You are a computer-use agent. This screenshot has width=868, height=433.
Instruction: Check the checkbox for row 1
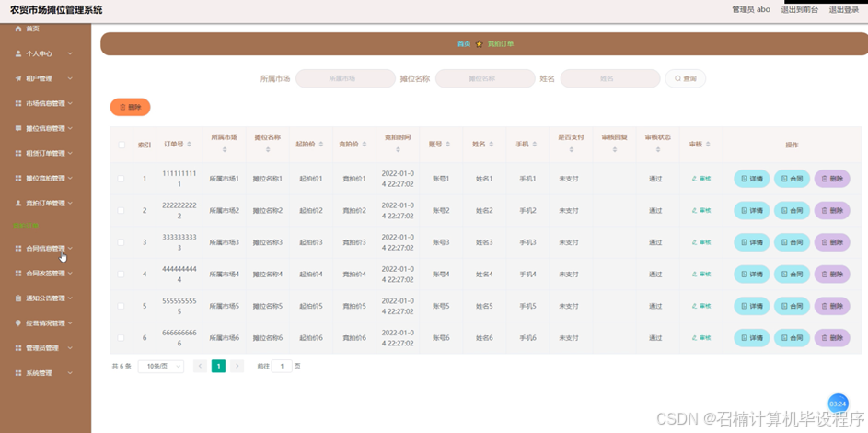(x=122, y=179)
